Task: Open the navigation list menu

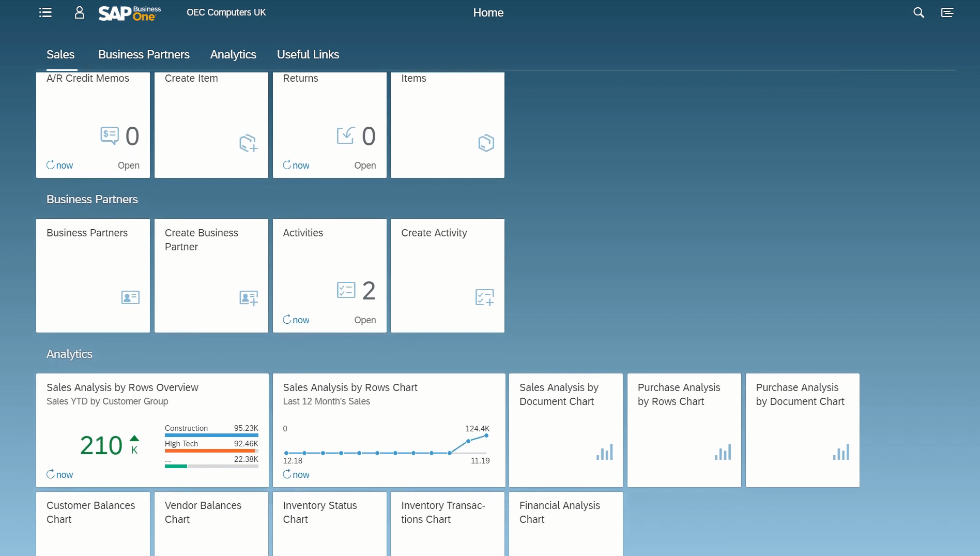Action: click(x=45, y=12)
